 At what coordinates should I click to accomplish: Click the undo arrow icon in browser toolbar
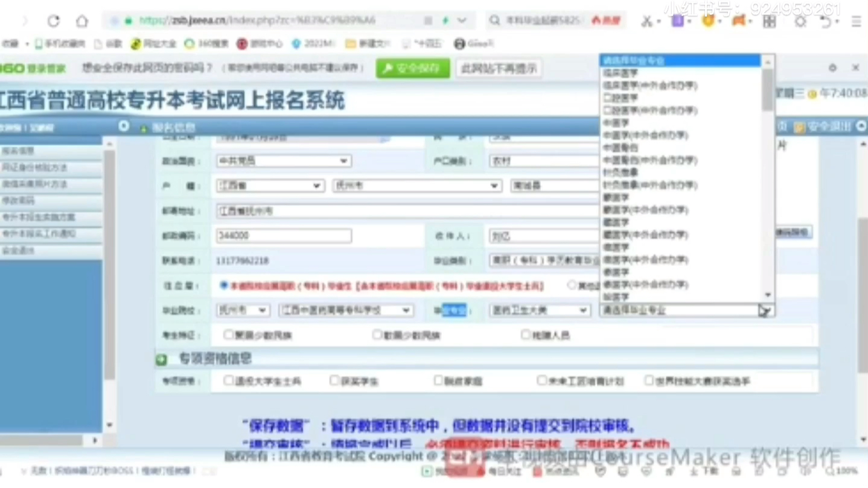tap(826, 21)
